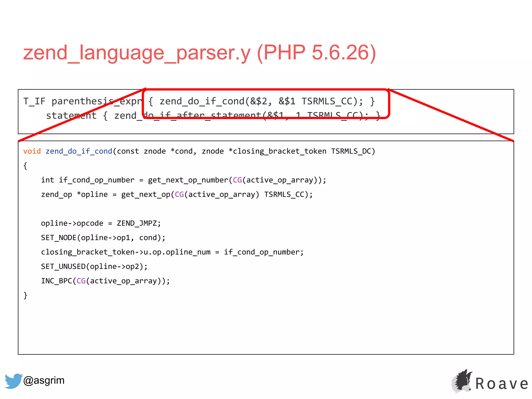The width and height of the screenshot is (532, 399).
Task: Click the function's closing curly brace
Action: pos(25,295)
